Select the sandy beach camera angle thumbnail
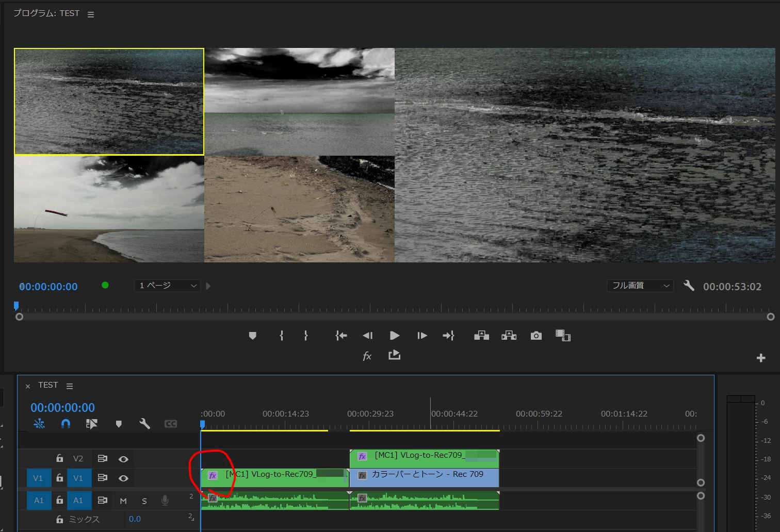This screenshot has height=532, width=780. pos(299,209)
